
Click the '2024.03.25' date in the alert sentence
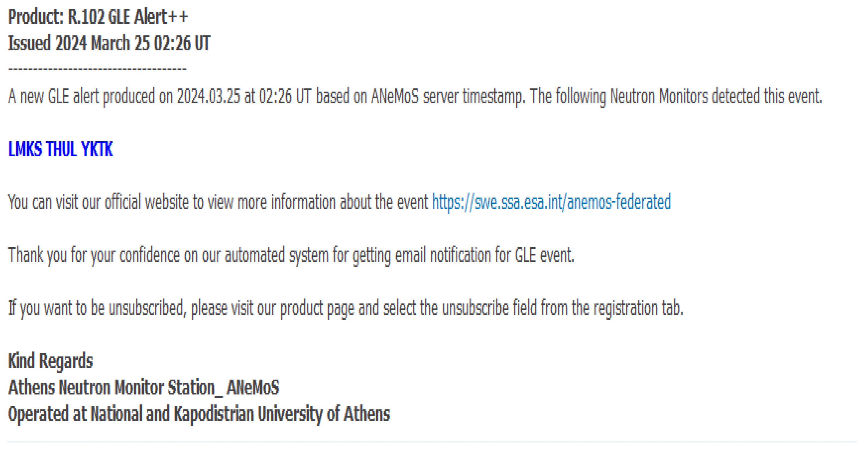tap(208, 96)
